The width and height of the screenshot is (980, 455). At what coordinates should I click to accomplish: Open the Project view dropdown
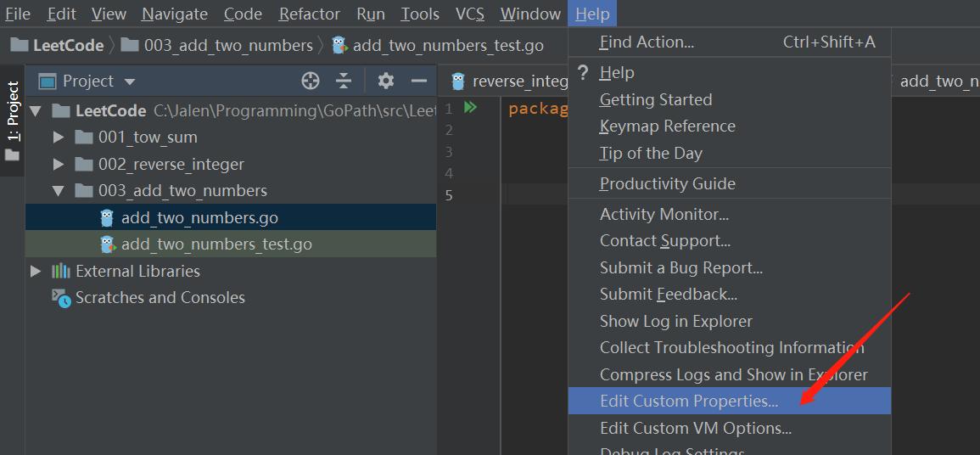point(130,82)
